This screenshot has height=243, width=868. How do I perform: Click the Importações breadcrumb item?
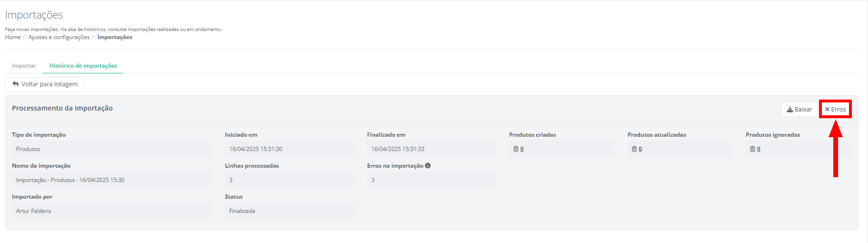(115, 37)
